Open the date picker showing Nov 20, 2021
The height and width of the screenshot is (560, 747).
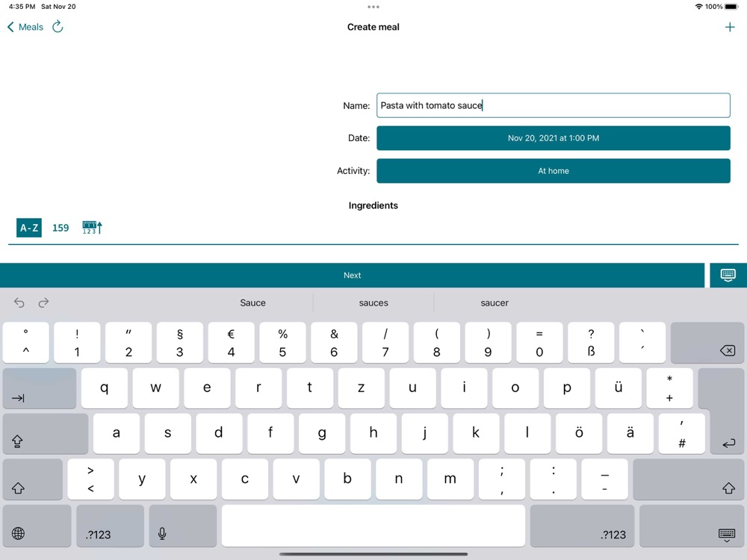pos(553,138)
